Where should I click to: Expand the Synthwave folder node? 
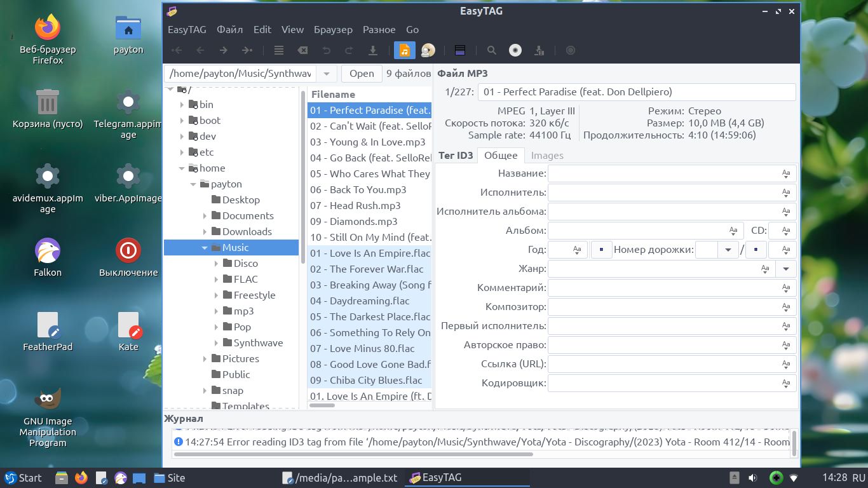[x=216, y=342]
